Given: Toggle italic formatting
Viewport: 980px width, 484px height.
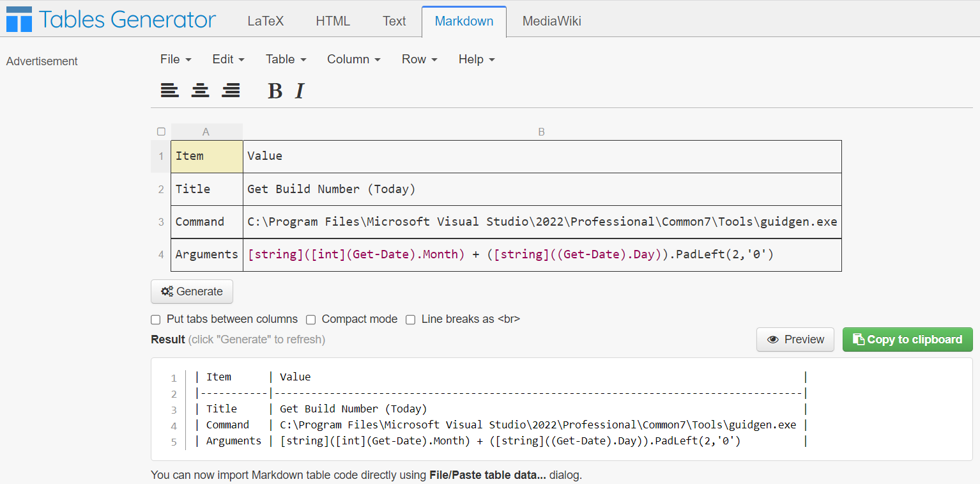Looking at the screenshot, I should click(299, 91).
